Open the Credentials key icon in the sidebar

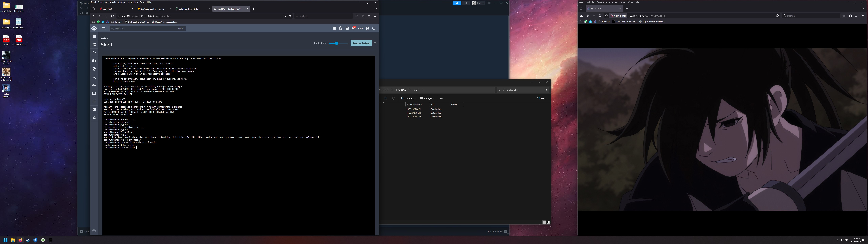[94, 85]
